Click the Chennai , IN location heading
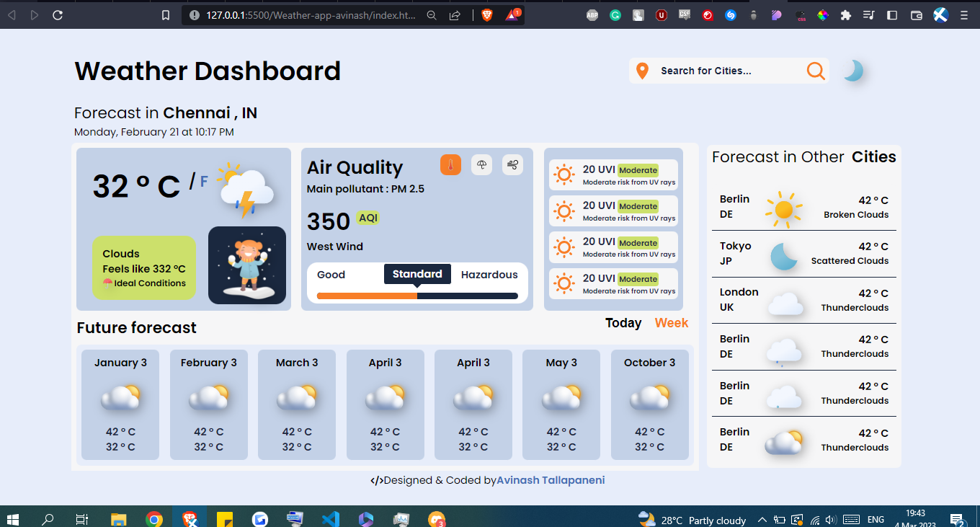Screen dimensions: 980x527 tap(210, 113)
